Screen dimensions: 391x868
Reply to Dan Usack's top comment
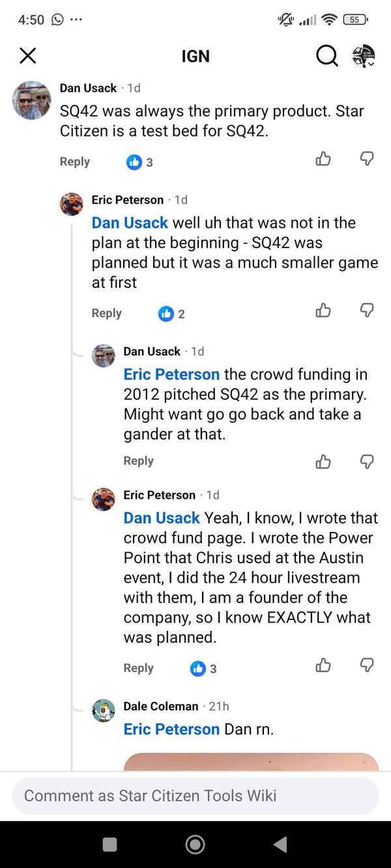(75, 161)
